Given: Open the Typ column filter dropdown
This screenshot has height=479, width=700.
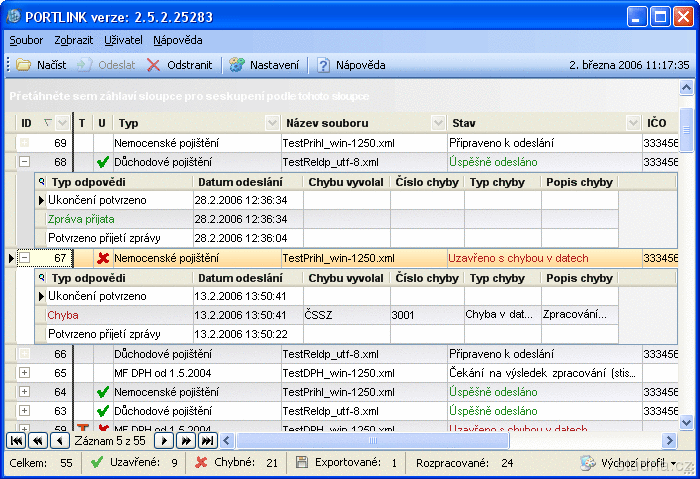Looking at the screenshot, I should tap(272, 123).
